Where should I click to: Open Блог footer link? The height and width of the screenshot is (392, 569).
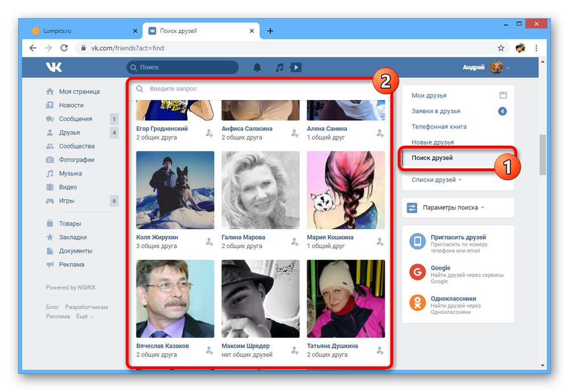[x=52, y=307]
